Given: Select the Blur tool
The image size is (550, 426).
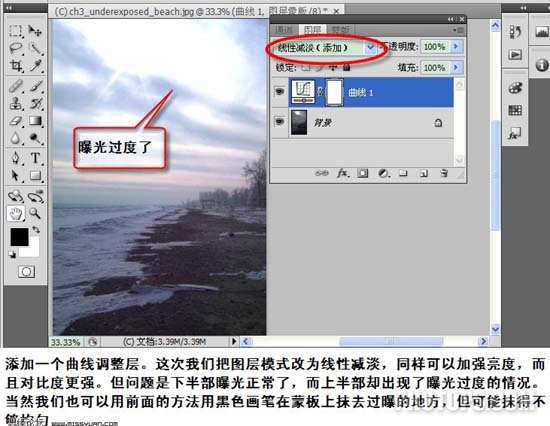Looking at the screenshot, I should pos(15,138).
